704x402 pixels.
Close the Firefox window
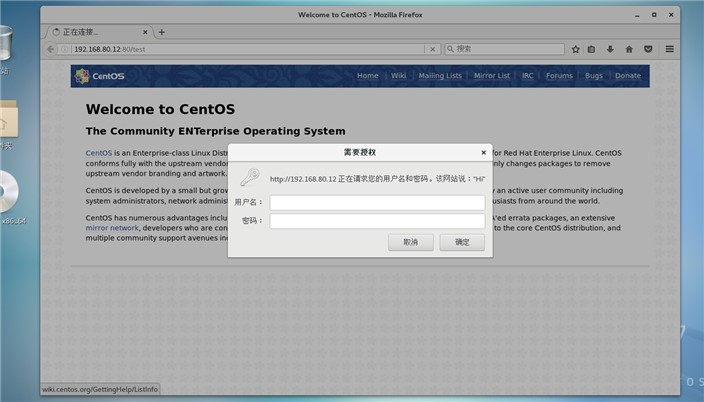point(671,15)
